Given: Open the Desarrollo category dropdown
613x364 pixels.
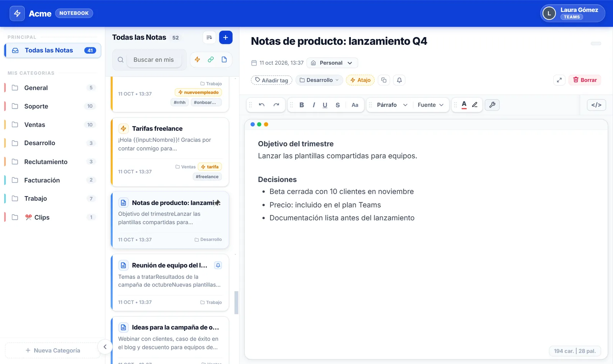Looking at the screenshot, I should click(x=319, y=80).
